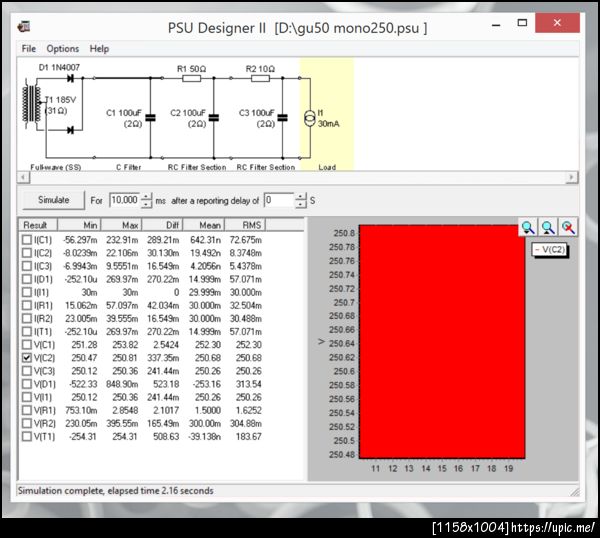The width and height of the screenshot is (600, 538).
Task: Enable the V(C1) result checkbox
Action: pos(26,345)
